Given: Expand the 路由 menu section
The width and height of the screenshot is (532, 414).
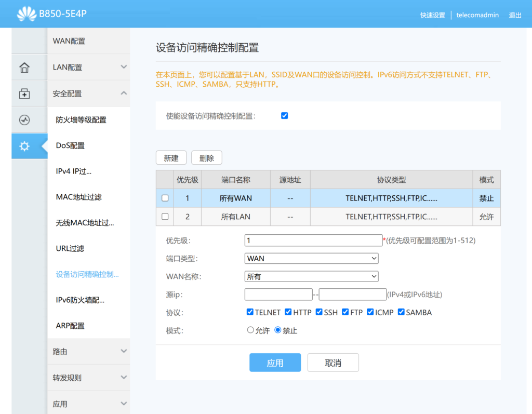Looking at the screenshot, I should point(88,352).
